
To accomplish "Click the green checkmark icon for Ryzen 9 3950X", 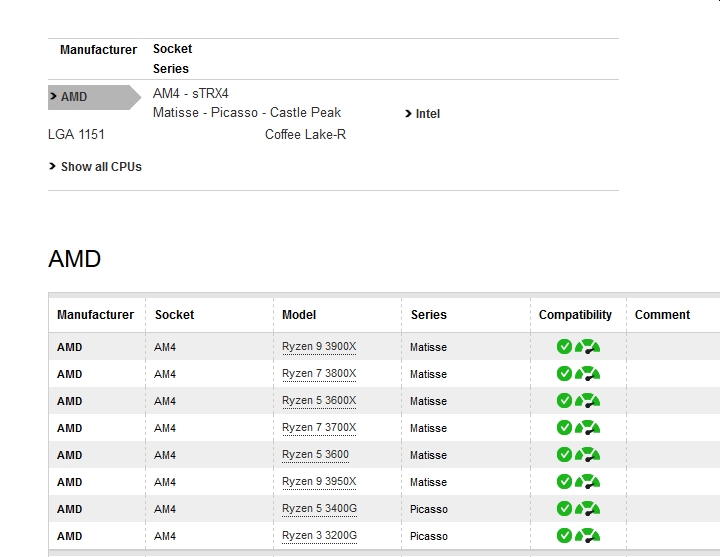I will click(x=564, y=482).
